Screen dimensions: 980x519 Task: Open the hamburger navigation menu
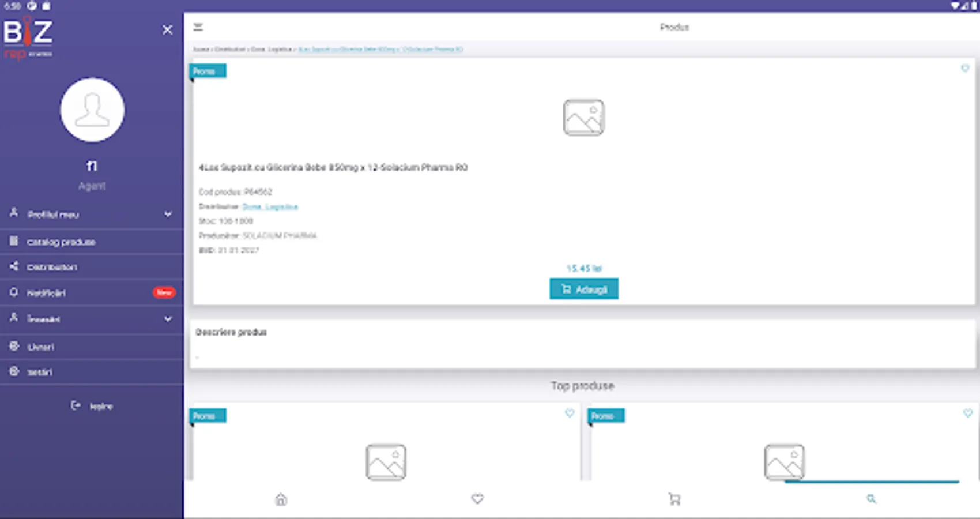(x=198, y=27)
